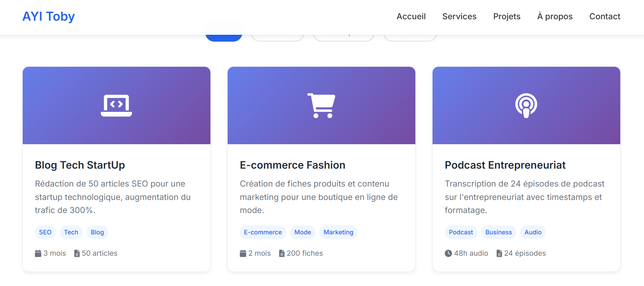This screenshot has width=644, height=286.
Task: Click the Podcast tag
Action: coord(461,232)
